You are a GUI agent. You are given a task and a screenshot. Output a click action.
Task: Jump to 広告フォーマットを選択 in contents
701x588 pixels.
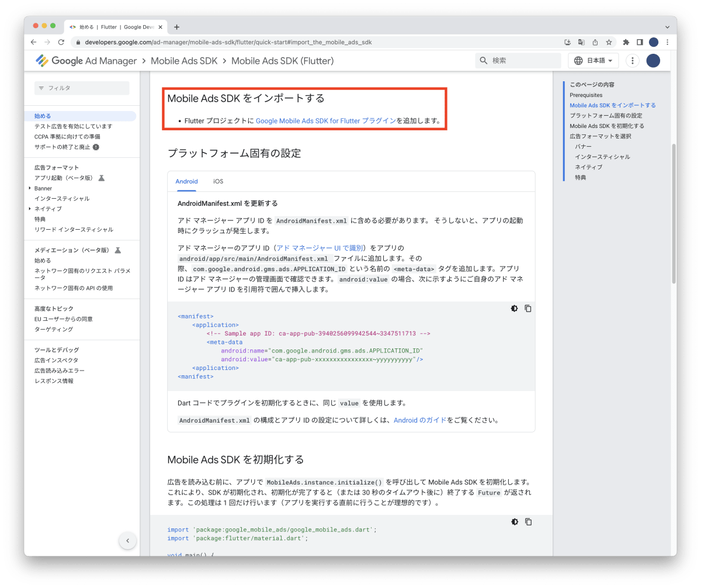click(x=600, y=136)
